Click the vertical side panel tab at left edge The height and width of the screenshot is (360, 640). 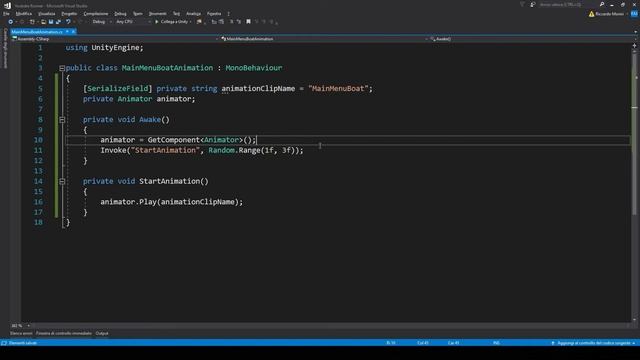5,48
